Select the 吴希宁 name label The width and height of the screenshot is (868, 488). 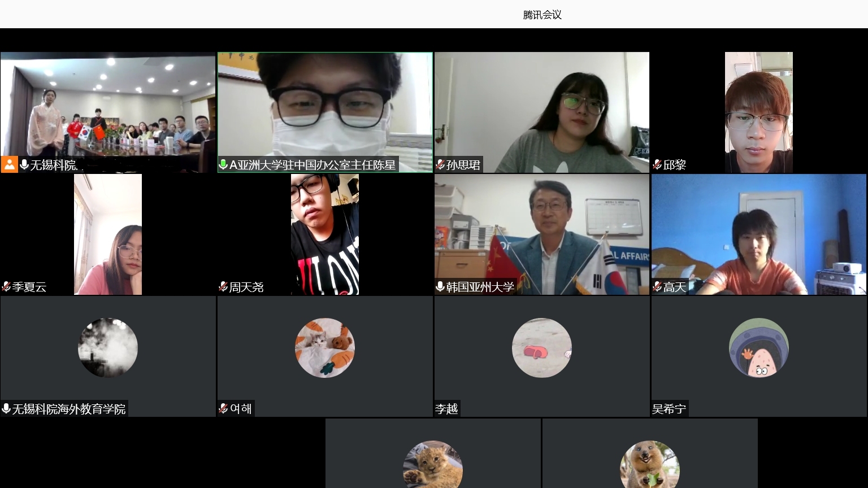tap(669, 408)
